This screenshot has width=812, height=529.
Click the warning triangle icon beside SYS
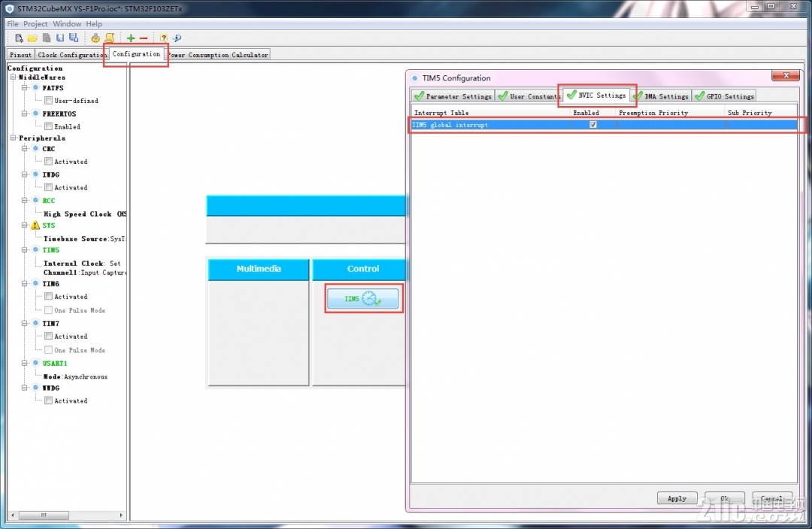[x=35, y=225]
